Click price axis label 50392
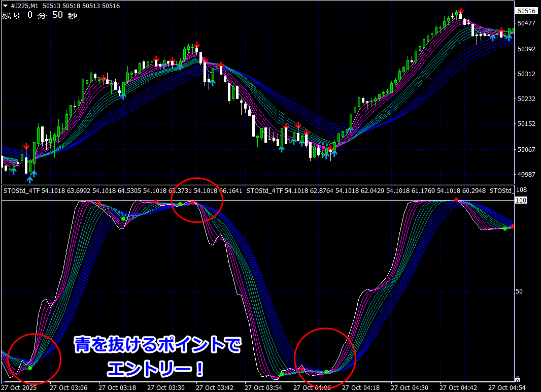This screenshot has width=541, height=392. click(526, 49)
